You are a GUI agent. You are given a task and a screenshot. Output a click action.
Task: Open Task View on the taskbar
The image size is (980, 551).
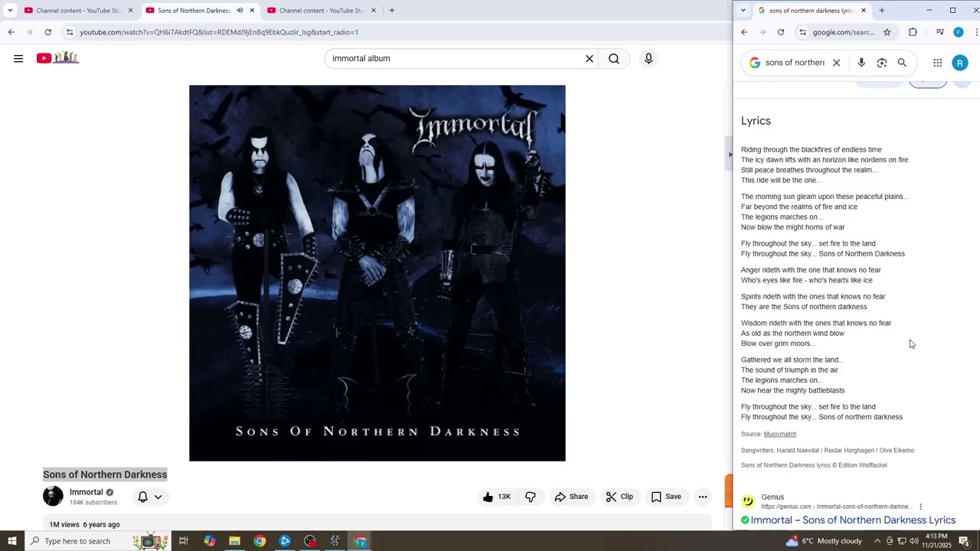184,541
